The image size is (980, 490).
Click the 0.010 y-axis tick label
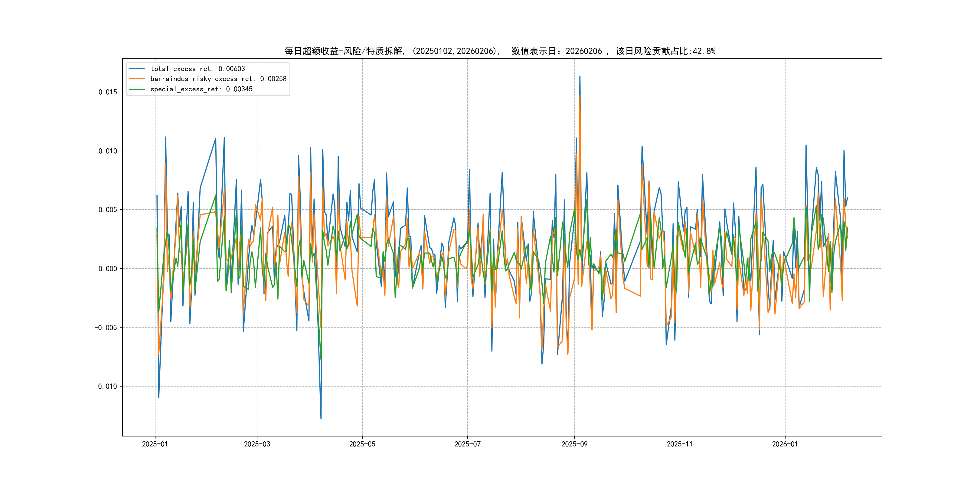point(108,151)
